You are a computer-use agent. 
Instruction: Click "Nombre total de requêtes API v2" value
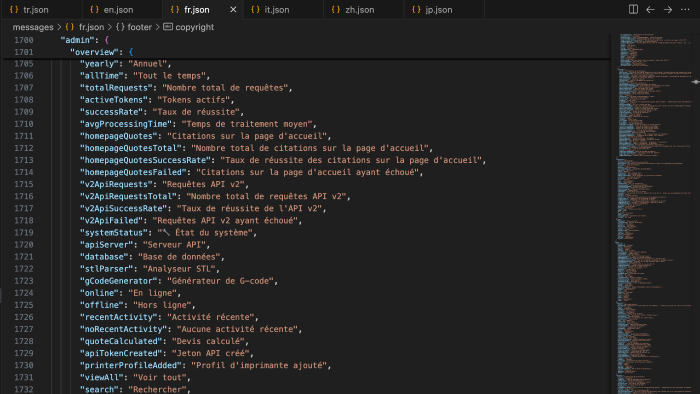coord(266,196)
